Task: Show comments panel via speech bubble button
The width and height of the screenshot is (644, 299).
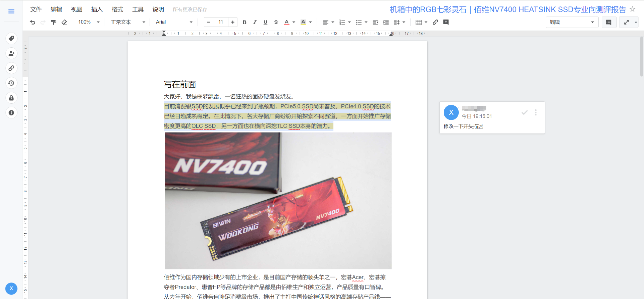Action: [608, 22]
